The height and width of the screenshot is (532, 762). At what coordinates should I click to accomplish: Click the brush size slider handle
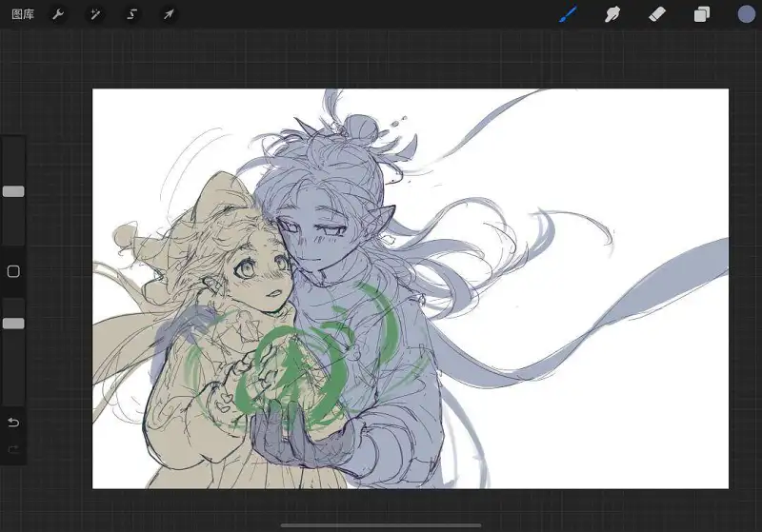coord(13,191)
